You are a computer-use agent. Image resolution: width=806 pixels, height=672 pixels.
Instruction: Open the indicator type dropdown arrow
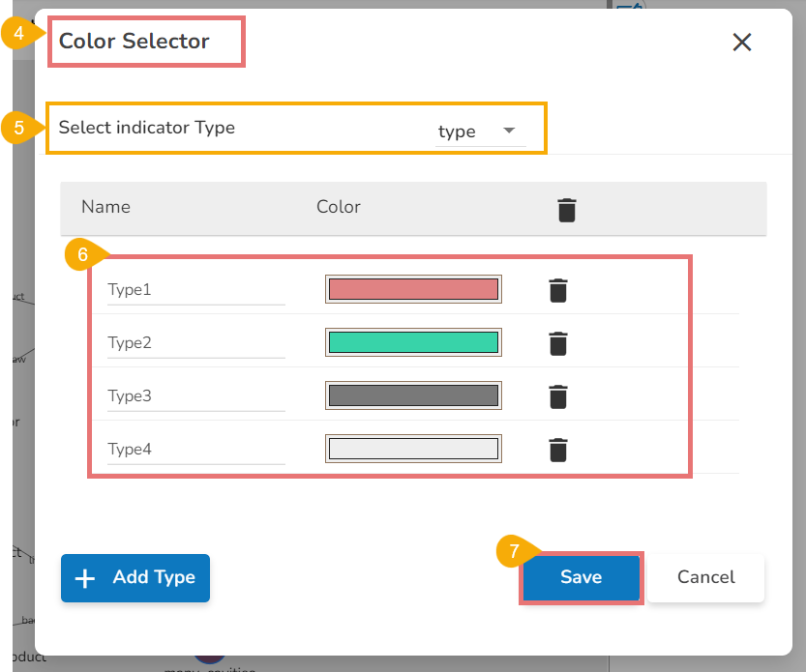point(509,131)
